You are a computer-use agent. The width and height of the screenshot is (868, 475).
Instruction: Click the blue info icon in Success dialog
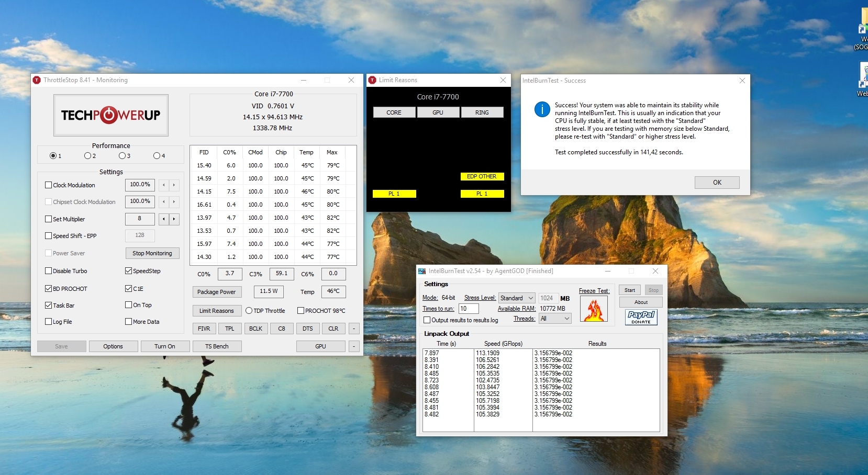click(542, 109)
